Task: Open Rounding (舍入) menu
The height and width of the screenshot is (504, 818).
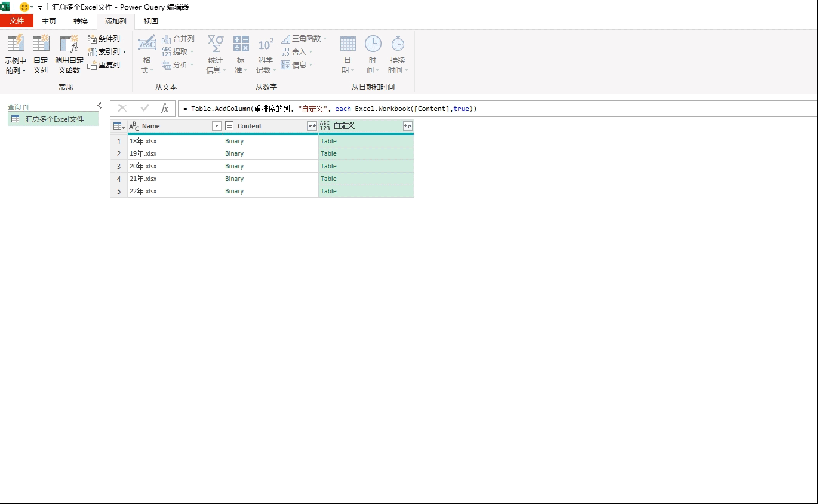Action: click(297, 52)
